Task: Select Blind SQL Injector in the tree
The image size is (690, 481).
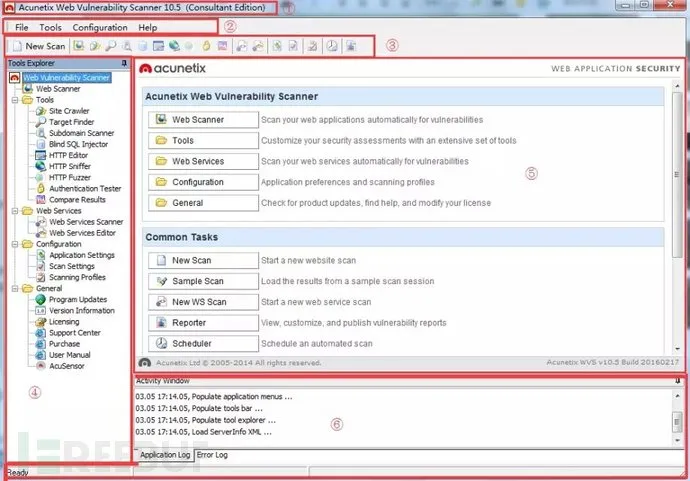Action: 78,144
